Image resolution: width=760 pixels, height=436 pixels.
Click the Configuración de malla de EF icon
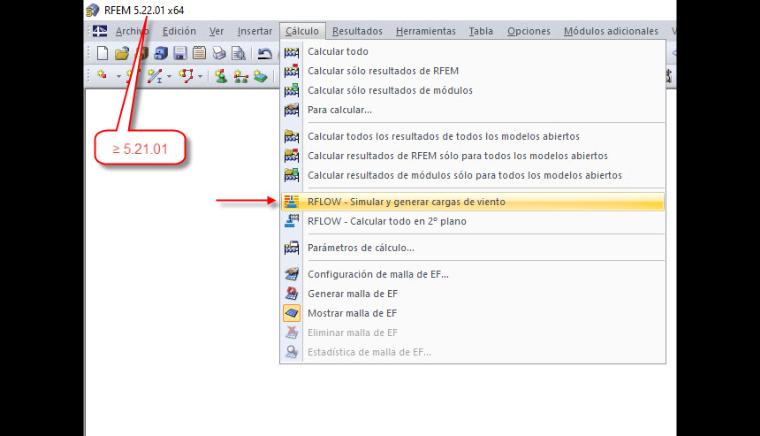pos(291,274)
